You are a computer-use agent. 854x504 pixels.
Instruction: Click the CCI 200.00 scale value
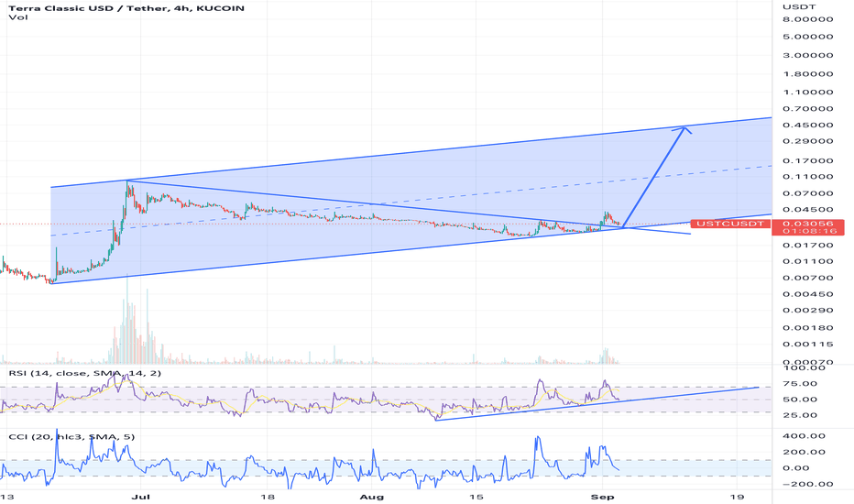(804, 452)
